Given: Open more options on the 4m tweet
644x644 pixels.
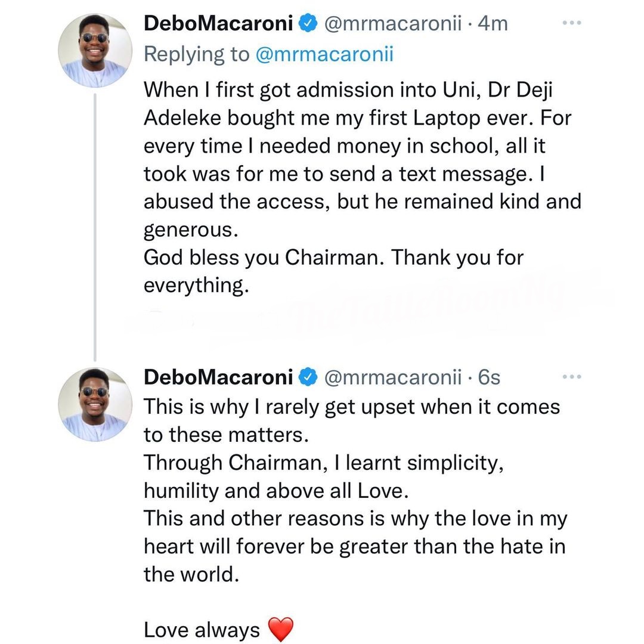Looking at the screenshot, I should coord(571,23).
